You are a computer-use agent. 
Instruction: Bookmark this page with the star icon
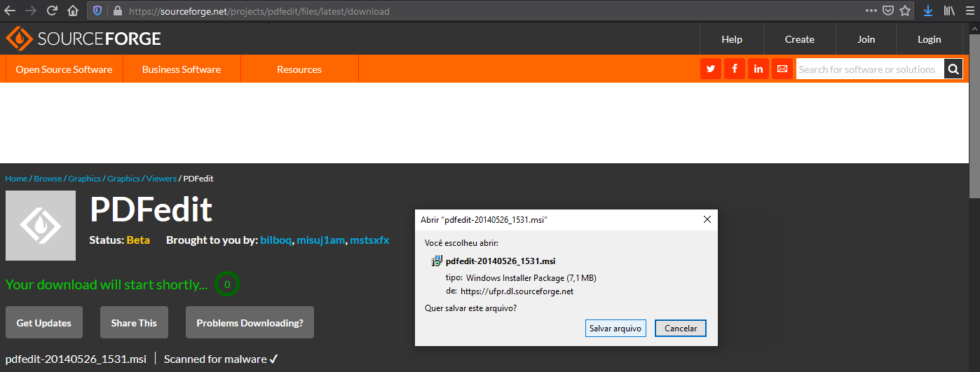click(905, 11)
